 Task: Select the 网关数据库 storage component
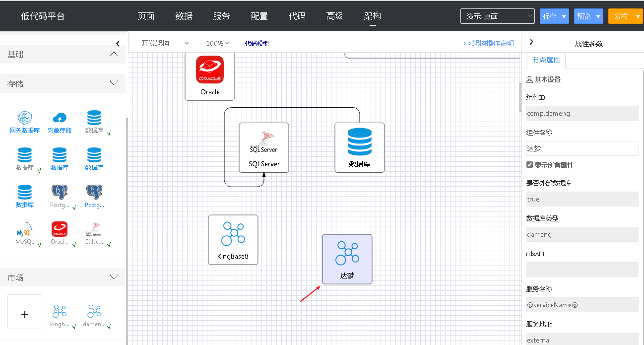click(25, 122)
